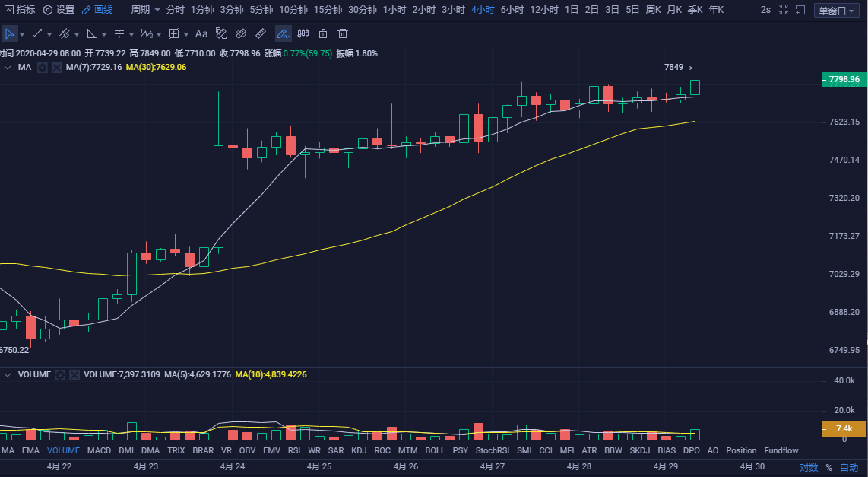
Task: Select the cursor pointer drawing tool
Action: [10, 34]
